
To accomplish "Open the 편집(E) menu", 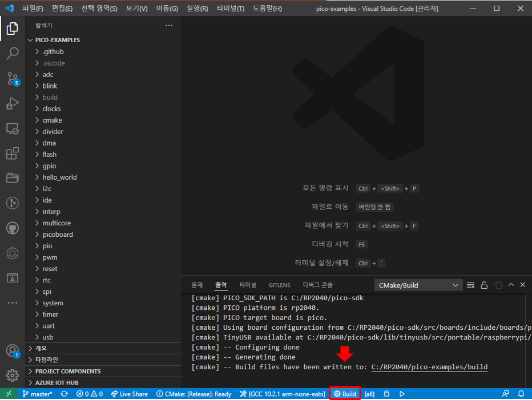I will (x=62, y=9).
